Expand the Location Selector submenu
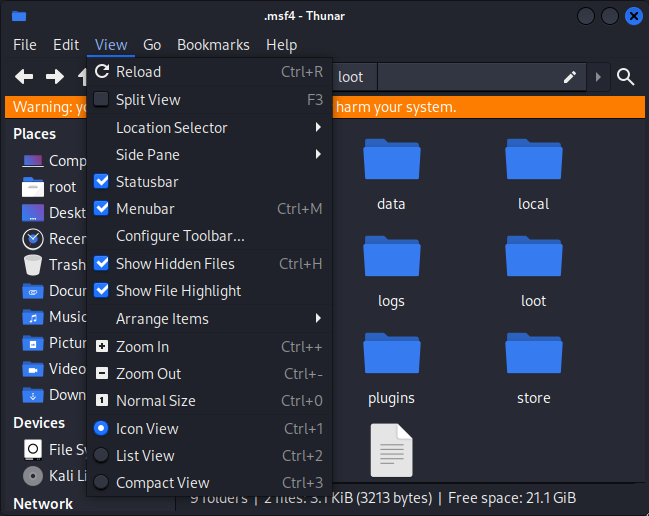Image resolution: width=649 pixels, height=516 pixels. click(209, 127)
